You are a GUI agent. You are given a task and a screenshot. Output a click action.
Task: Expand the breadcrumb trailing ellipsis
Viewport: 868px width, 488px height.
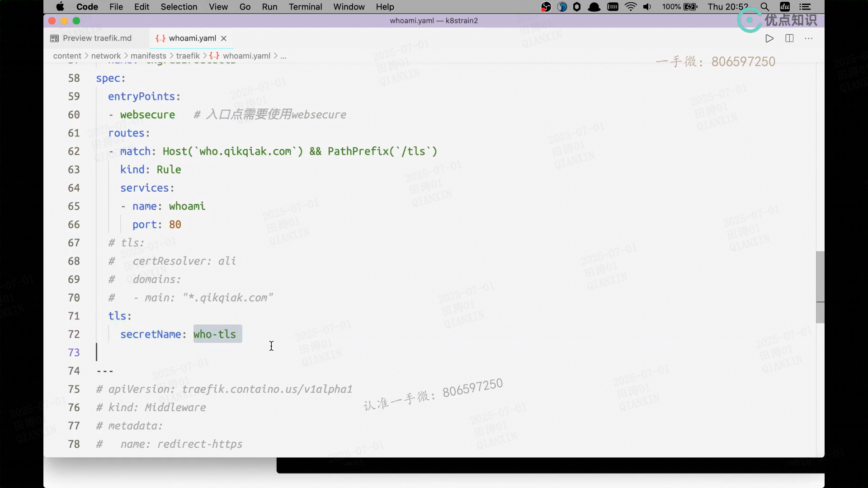[283, 56]
